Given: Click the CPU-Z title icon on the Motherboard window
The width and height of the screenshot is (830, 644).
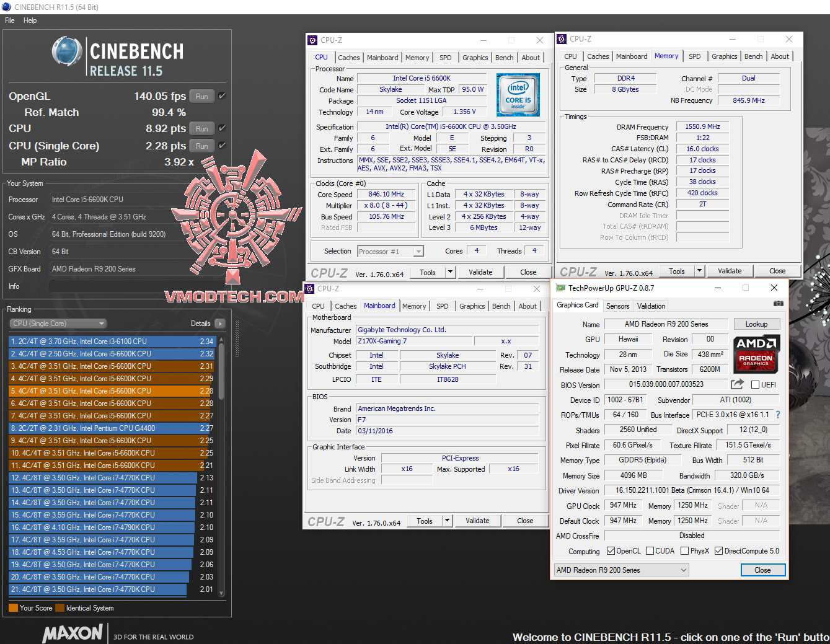Looking at the screenshot, I should (x=310, y=289).
